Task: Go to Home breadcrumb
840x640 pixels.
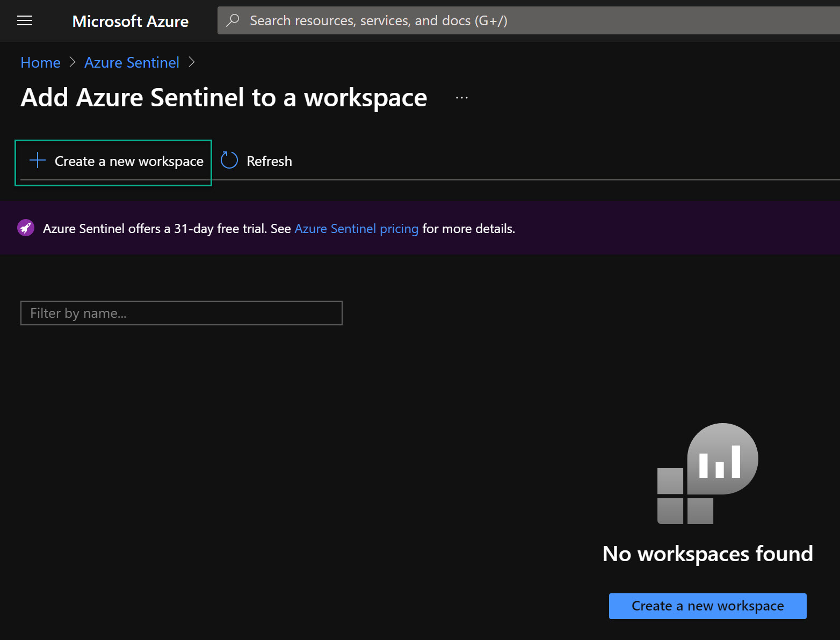Action: point(40,62)
